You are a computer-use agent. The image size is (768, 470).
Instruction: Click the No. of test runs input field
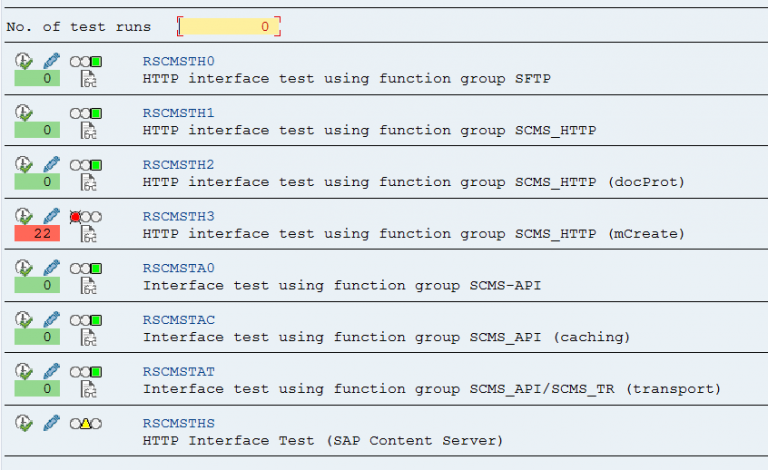[x=229, y=26]
